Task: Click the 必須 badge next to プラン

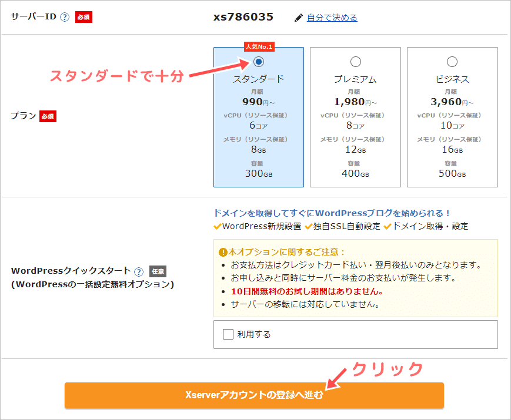Action: [x=48, y=116]
